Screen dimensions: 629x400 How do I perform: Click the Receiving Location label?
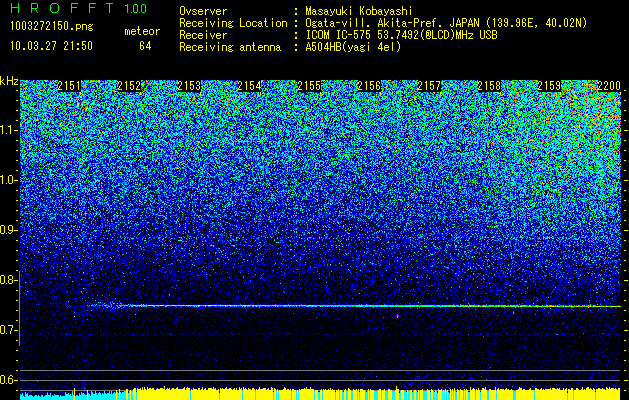click(x=233, y=24)
